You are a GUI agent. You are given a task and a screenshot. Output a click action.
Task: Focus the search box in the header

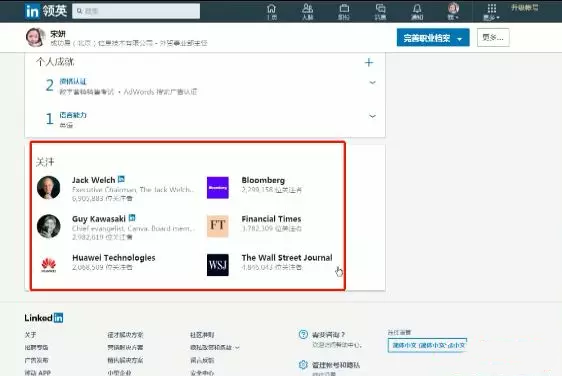coord(136,11)
